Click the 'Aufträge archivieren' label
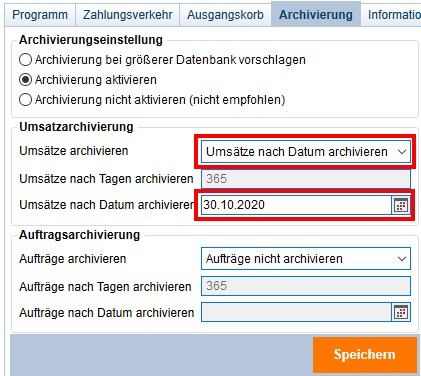Viewport: 421px width, 376px height. click(x=73, y=259)
